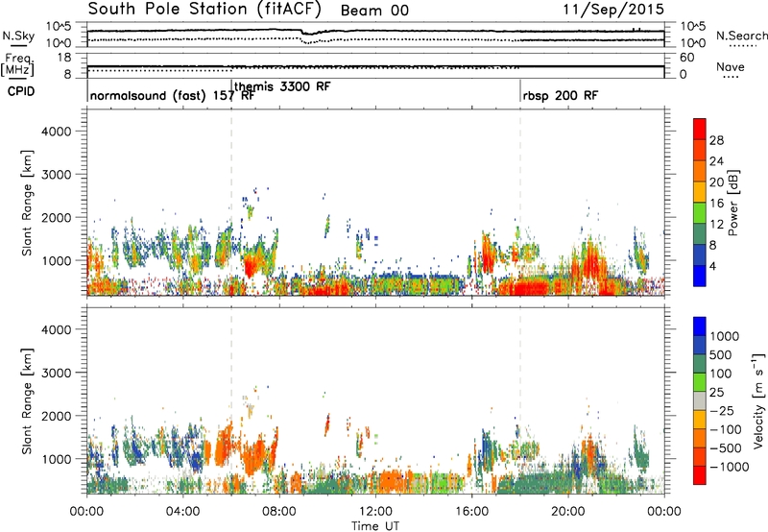Click the 'themis 3300 RF' label
The image size is (768, 532).
click(x=282, y=86)
